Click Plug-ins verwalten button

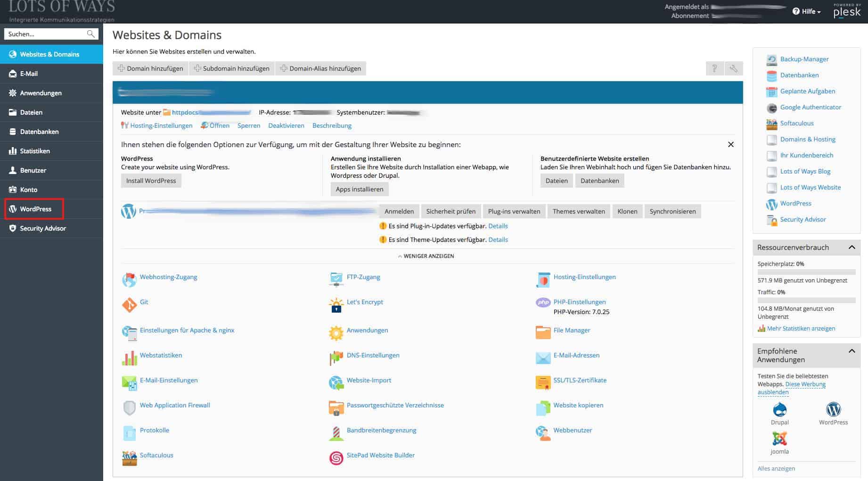click(514, 211)
